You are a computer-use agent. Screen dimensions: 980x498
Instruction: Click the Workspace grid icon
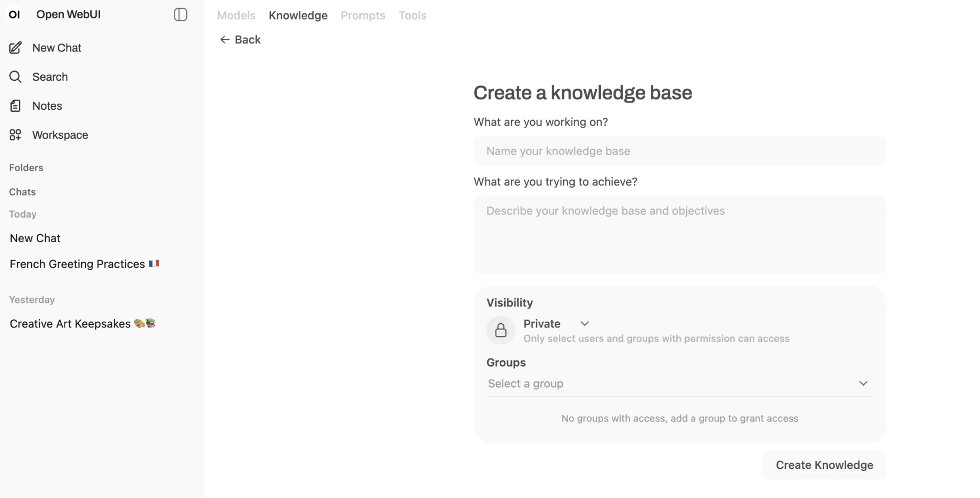15,135
